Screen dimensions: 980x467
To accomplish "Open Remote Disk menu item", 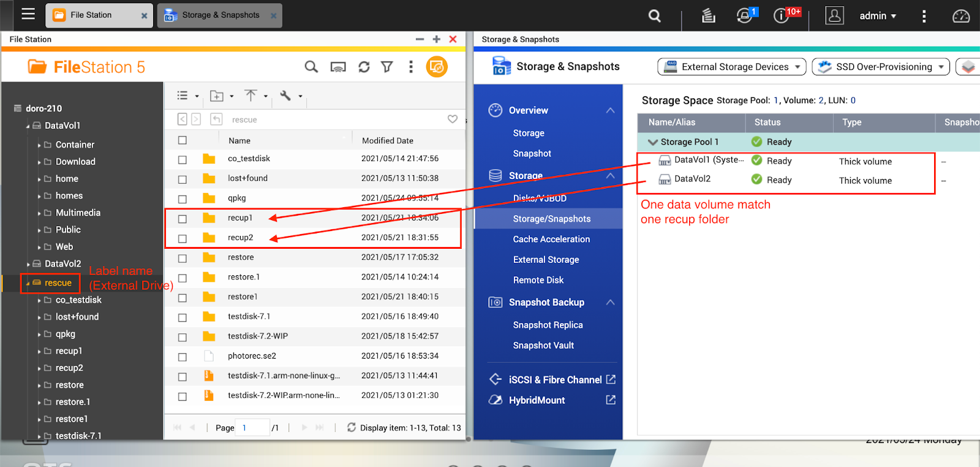I will pyautogui.click(x=538, y=279).
